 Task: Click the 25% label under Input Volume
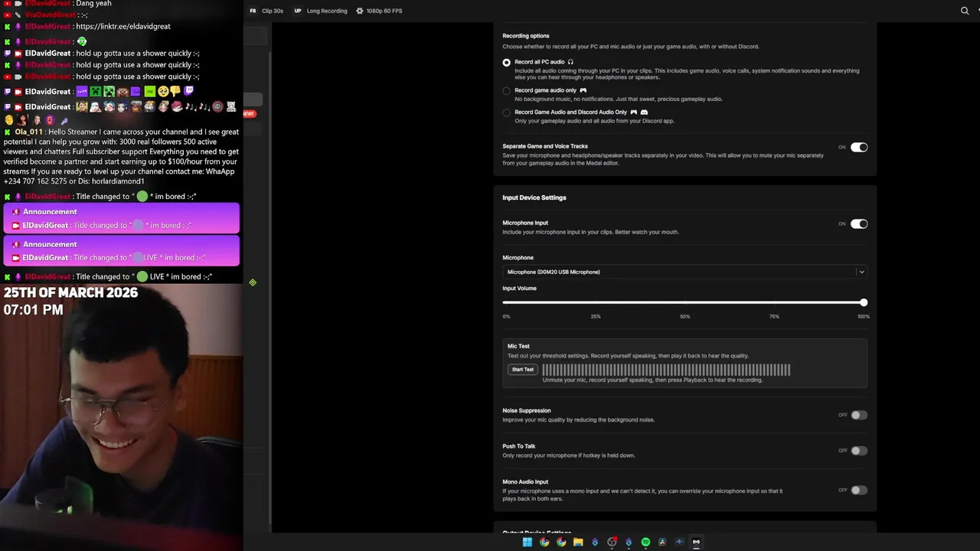point(596,316)
